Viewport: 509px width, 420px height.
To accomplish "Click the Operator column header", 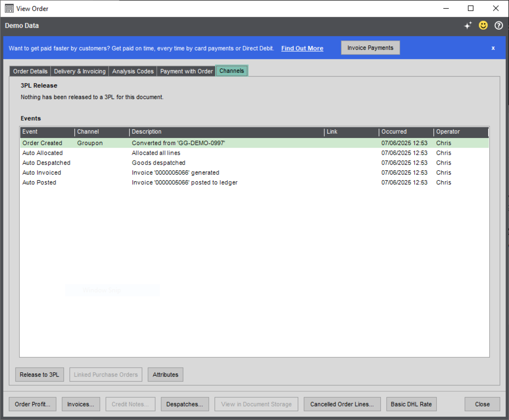I will (x=461, y=132).
